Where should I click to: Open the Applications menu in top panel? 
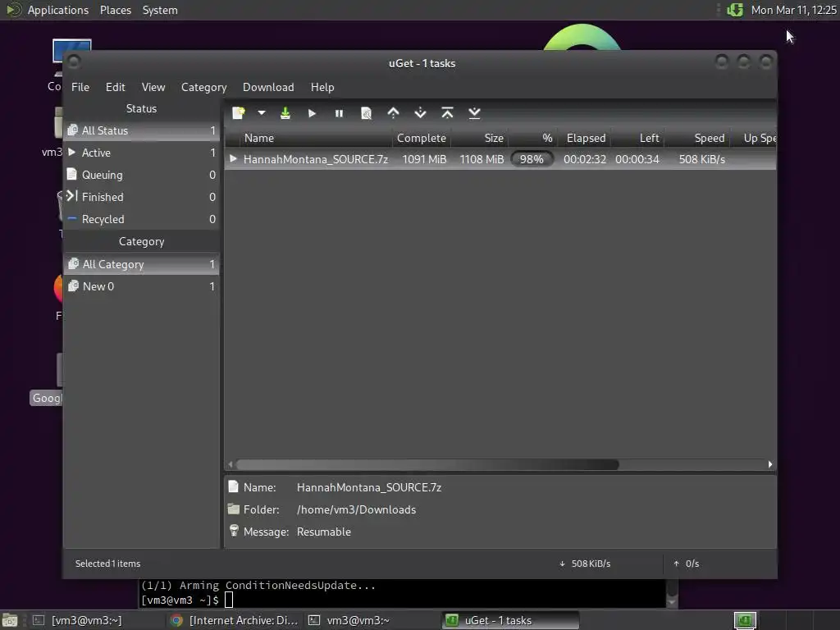[x=58, y=10]
